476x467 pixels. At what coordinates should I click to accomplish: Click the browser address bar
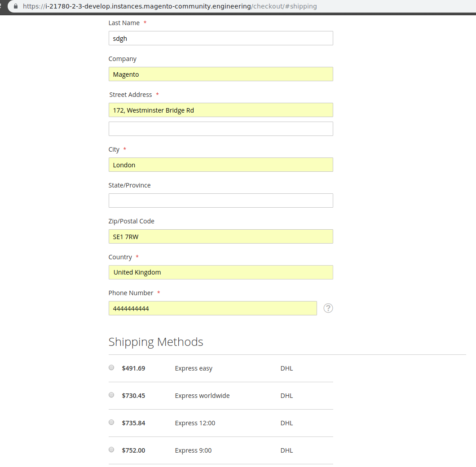(180, 6)
